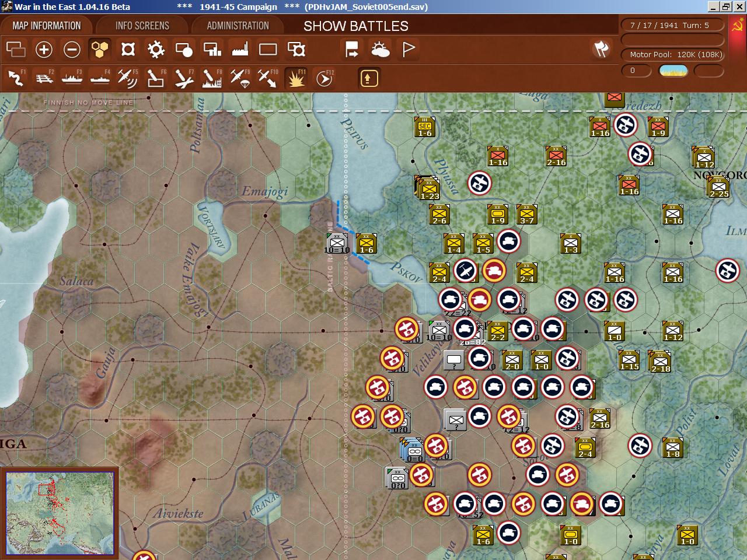Image resolution: width=747 pixels, height=560 pixels.
Task: Open the MAP INFORMATION tab
Action: click(47, 26)
